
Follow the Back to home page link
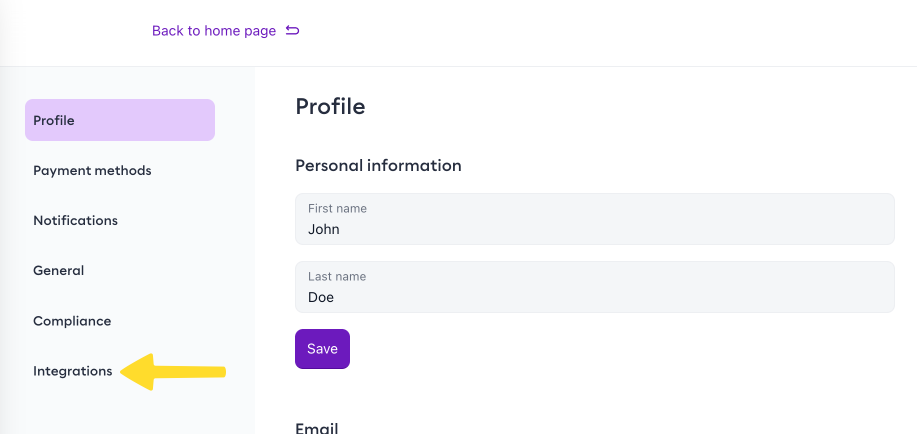pos(214,31)
